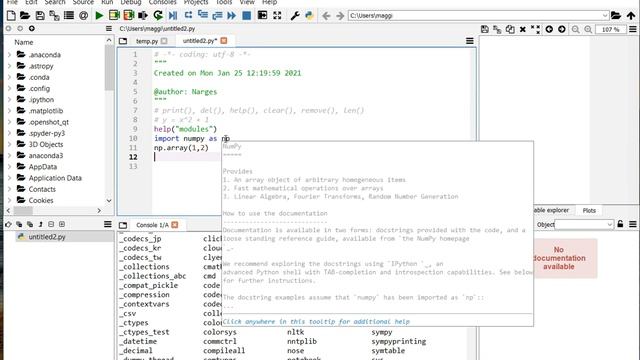The width and height of the screenshot is (640, 360).
Task: Save the current file via floppy icon
Action: click(40, 16)
